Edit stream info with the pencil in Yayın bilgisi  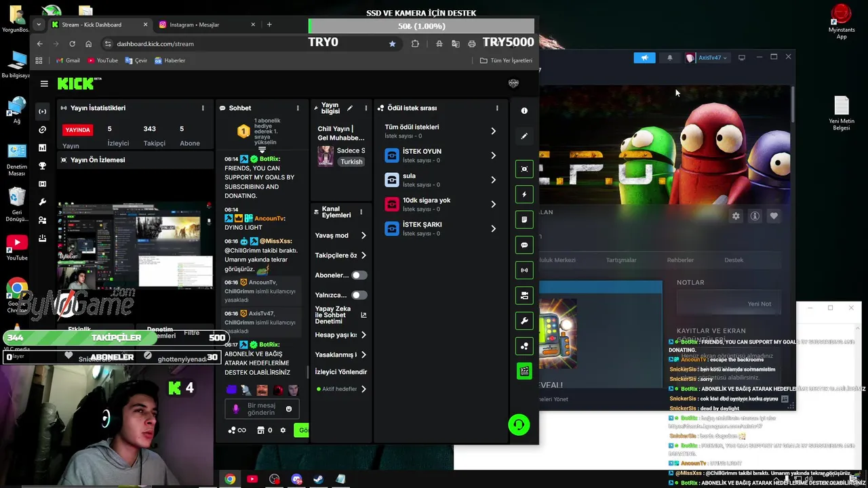coord(350,108)
